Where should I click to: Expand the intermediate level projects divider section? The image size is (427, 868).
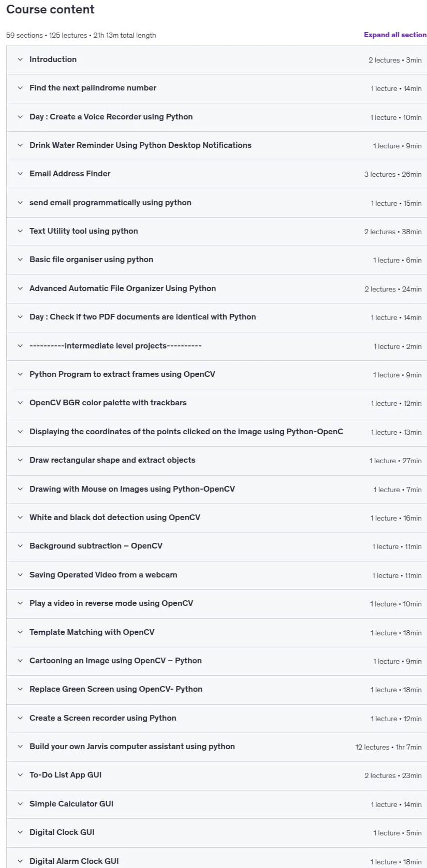pyautogui.click(x=216, y=346)
